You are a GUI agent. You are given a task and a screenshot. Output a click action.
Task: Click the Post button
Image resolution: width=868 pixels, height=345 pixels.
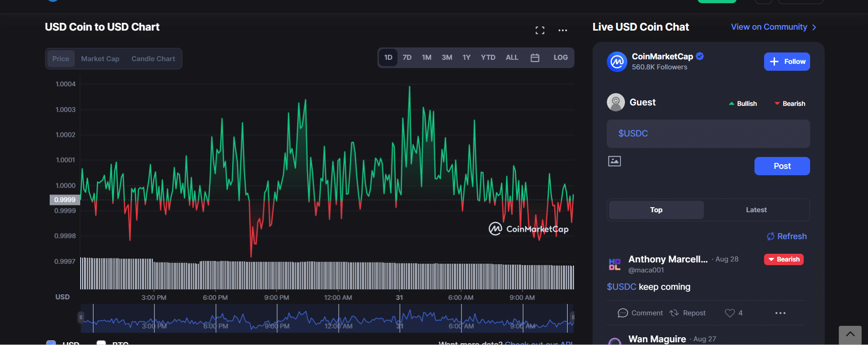point(782,166)
